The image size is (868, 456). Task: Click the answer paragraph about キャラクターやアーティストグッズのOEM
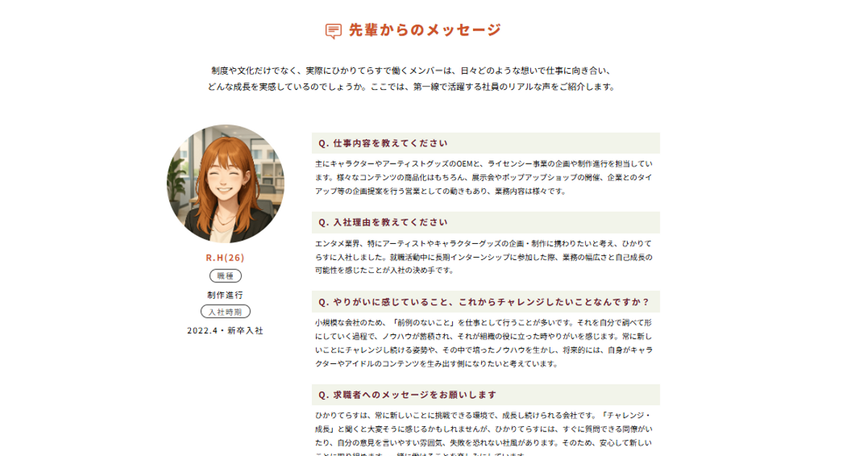tap(485, 177)
